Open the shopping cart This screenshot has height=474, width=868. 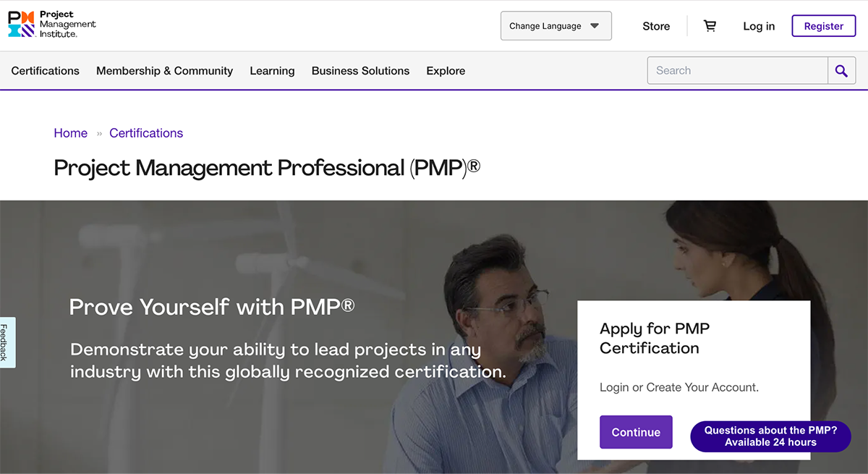click(710, 26)
